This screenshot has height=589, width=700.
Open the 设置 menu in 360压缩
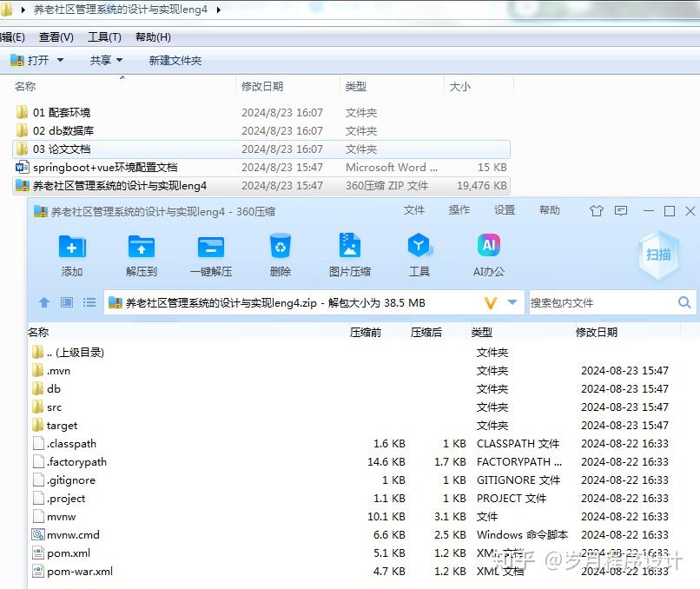505,210
